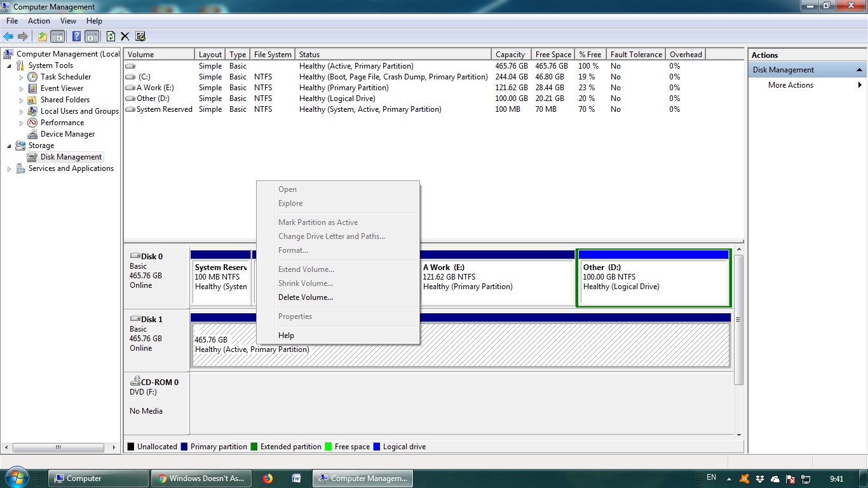Switch to Chrome 'Windows Doesn't As...' taskbar window
868x488 pixels.
[x=201, y=478]
